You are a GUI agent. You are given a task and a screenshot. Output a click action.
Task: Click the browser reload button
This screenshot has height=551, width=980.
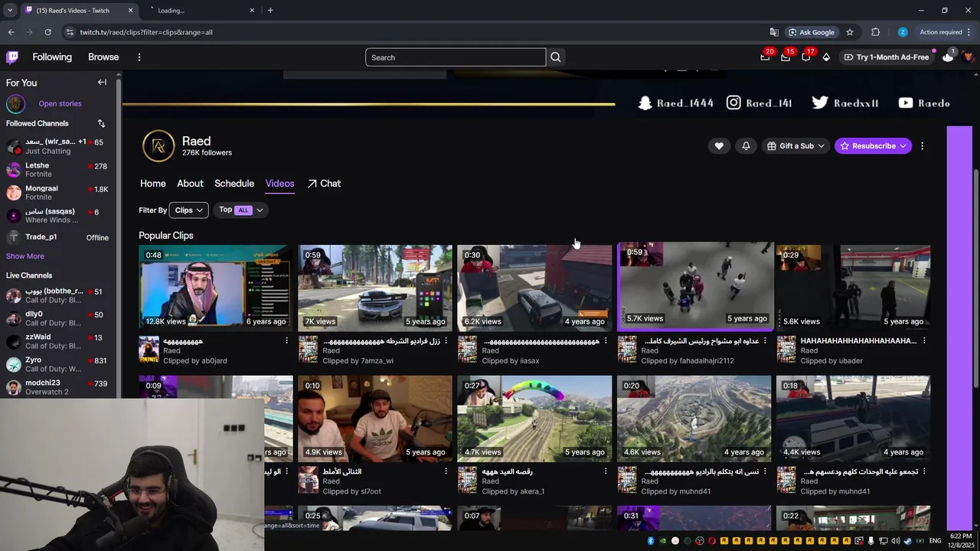pyautogui.click(x=47, y=32)
